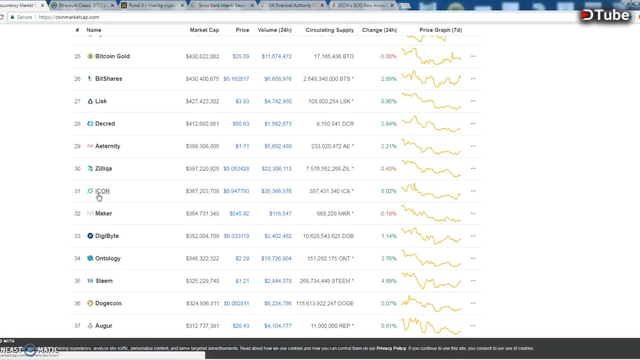
Task: Click the Steem 7d price graph
Action: pyautogui.click(x=431, y=281)
